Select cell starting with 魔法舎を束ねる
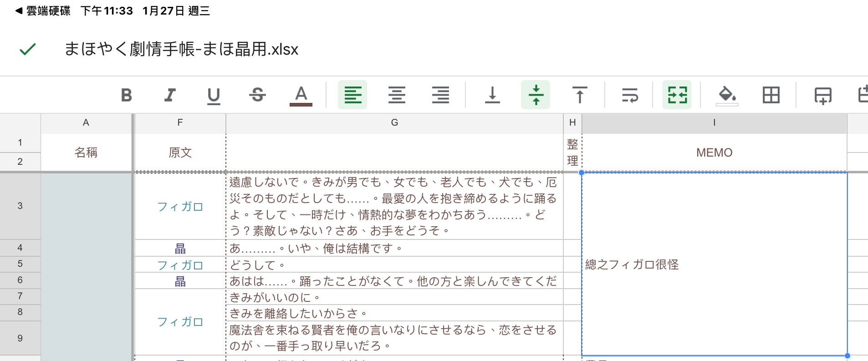The image size is (868, 361). pos(394,338)
